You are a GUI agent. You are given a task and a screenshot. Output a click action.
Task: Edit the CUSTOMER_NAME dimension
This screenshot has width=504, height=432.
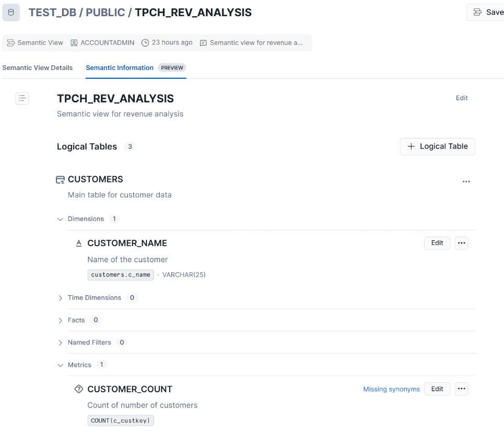pyautogui.click(x=437, y=243)
